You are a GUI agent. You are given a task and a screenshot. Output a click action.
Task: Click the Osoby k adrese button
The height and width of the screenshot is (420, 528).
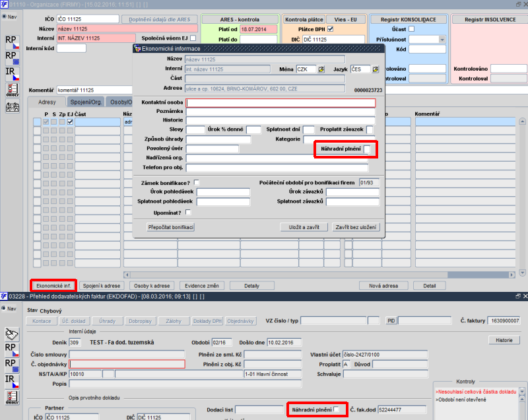pyautogui.click(x=152, y=286)
